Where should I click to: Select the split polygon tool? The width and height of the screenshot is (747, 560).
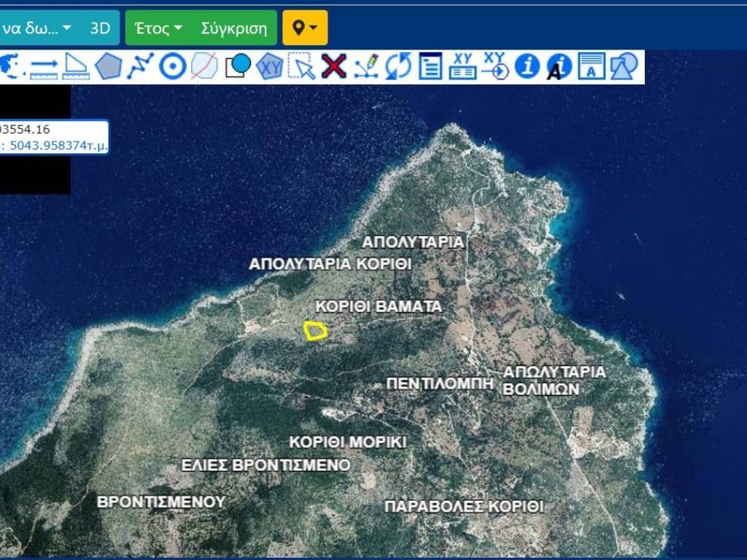[x=204, y=66]
